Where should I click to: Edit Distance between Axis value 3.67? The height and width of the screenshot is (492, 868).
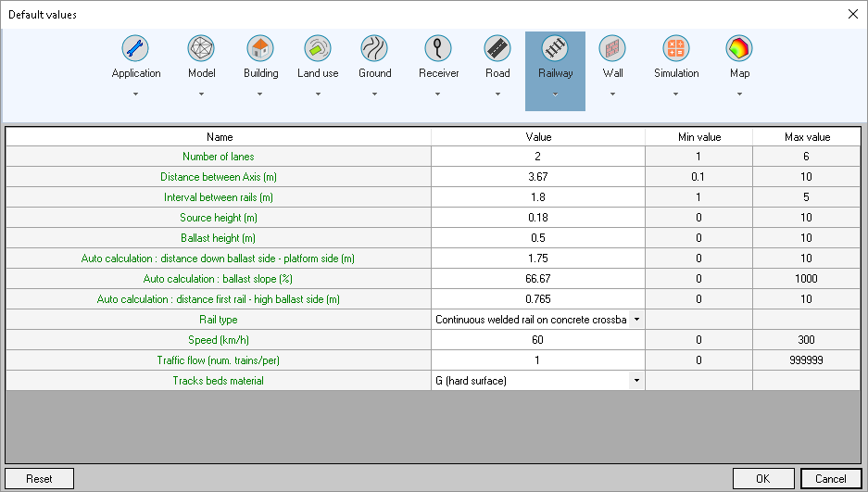[x=538, y=177]
